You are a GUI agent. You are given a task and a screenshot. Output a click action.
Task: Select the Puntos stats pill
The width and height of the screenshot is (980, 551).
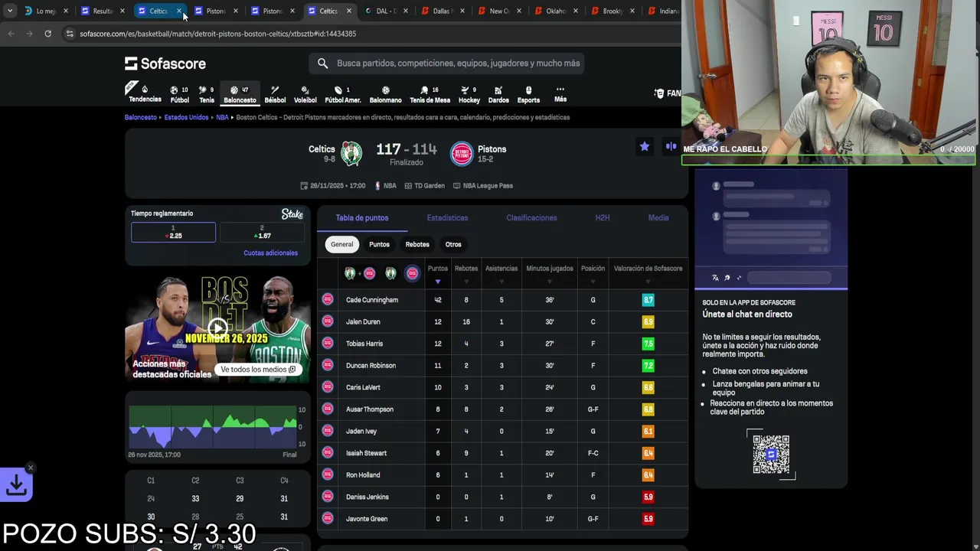click(x=379, y=244)
